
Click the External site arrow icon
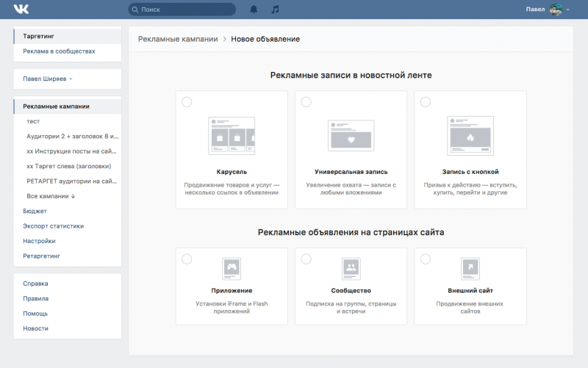pos(470,269)
